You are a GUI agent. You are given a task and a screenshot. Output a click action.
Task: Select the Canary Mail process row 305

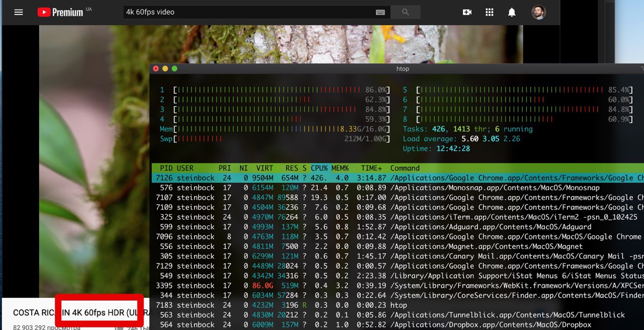[397, 256]
